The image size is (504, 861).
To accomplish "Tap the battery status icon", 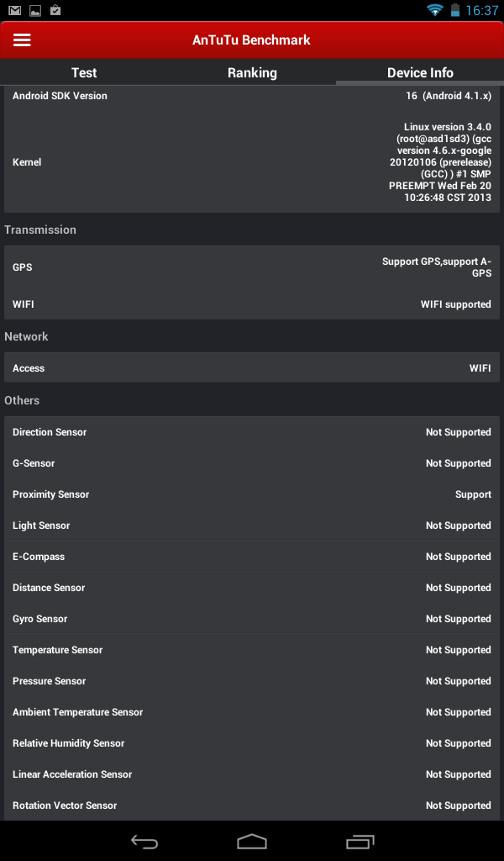I will point(455,11).
